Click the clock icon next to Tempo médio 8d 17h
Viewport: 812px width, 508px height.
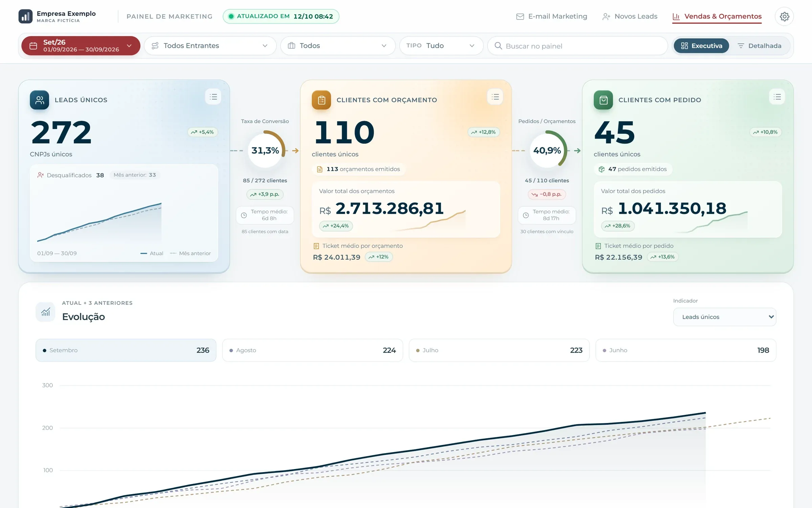pos(526,215)
